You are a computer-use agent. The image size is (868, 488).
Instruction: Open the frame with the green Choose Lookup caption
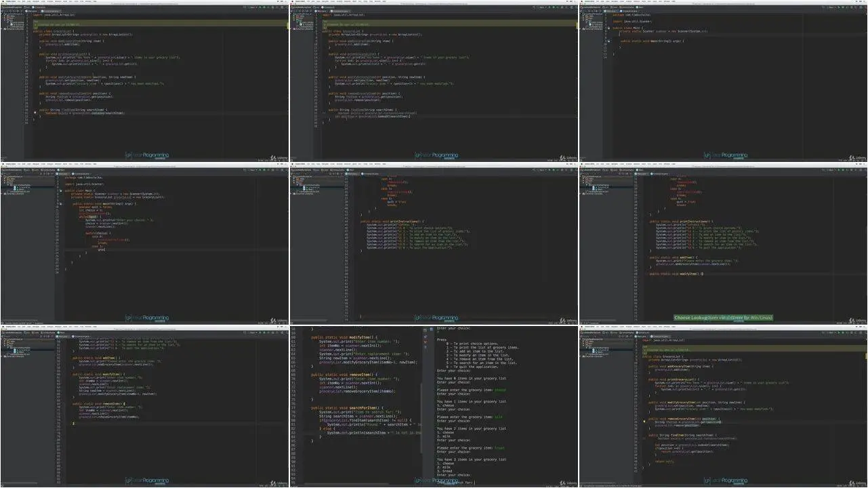coord(723,244)
